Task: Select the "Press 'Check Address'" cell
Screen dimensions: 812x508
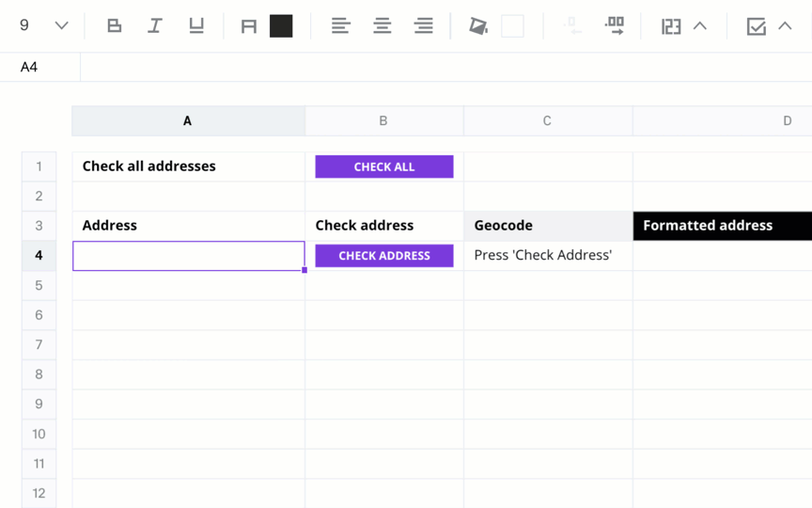Action: [548, 256]
